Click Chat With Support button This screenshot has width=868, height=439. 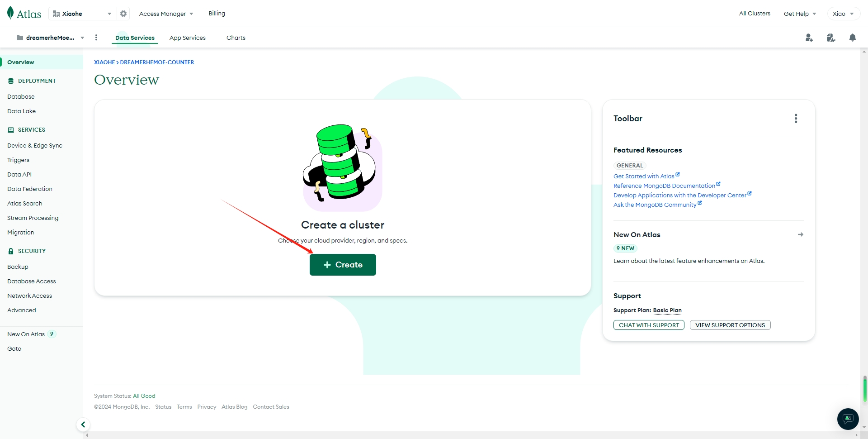point(649,325)
